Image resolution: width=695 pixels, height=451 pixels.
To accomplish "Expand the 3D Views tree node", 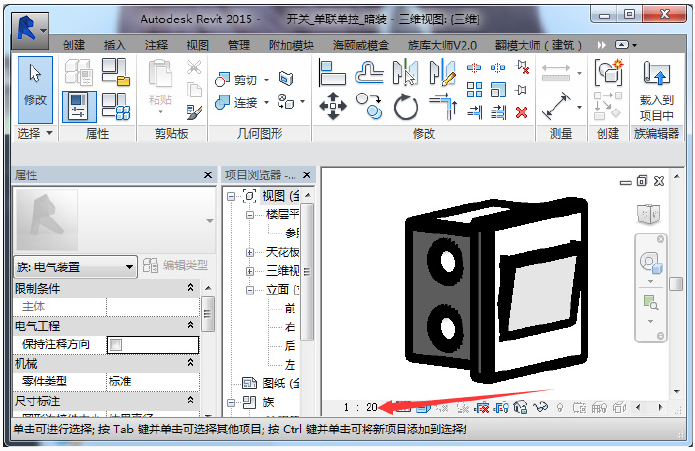I will [250, 271].
